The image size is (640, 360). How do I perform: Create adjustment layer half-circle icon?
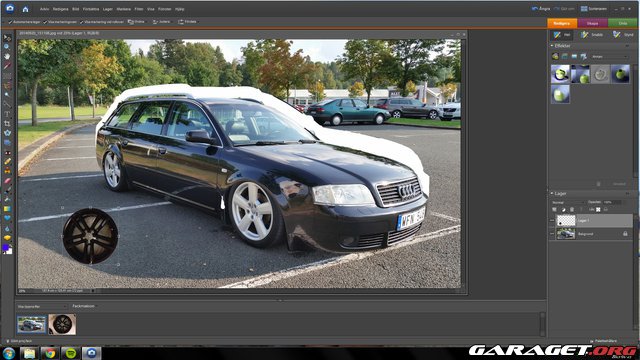pos(563,210)
